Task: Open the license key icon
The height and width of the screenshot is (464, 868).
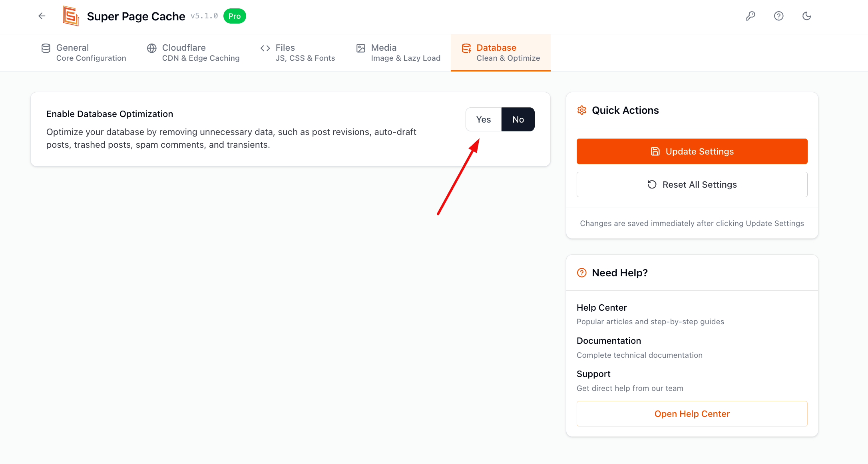Action: point(750,16)
